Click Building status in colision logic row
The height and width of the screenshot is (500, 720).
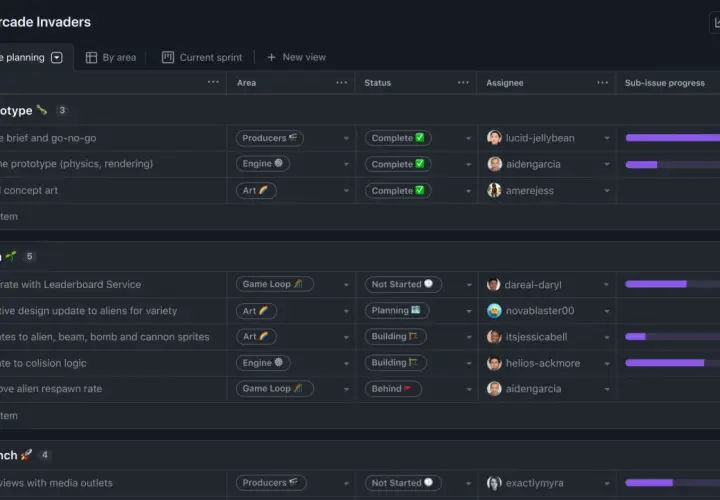coord(395,363)
